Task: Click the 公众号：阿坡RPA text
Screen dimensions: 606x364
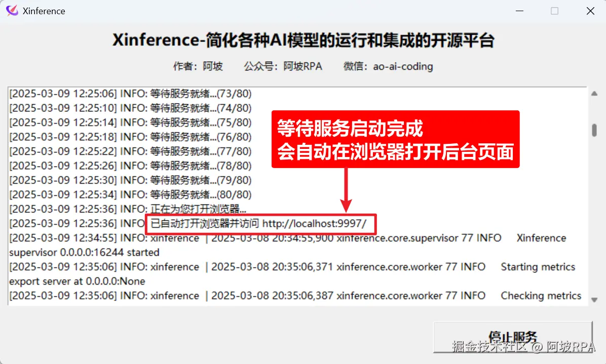Action: click(283, 66)
